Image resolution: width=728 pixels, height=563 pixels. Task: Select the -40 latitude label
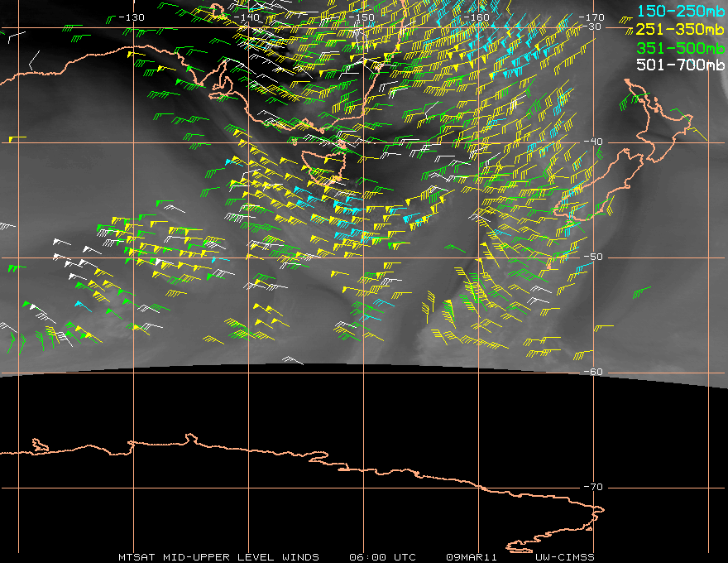(x=593, y=142)
